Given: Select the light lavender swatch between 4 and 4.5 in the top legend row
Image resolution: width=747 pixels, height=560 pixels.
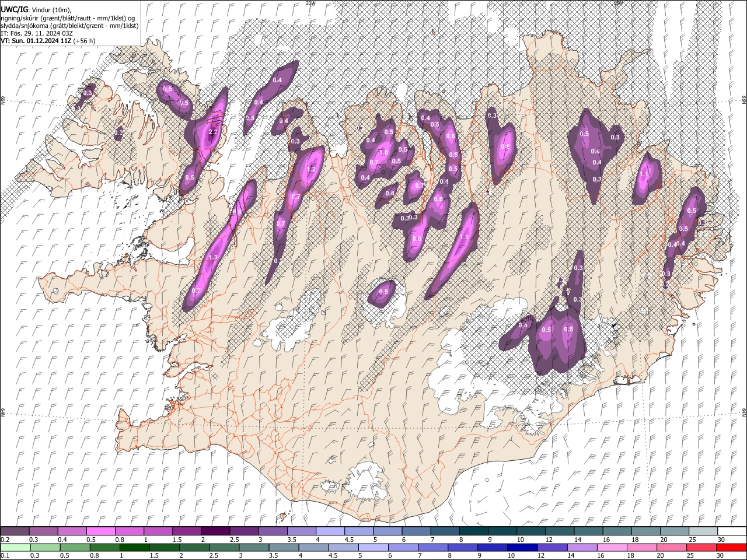Looking at the screenshot, I should [x=330, y=531].
